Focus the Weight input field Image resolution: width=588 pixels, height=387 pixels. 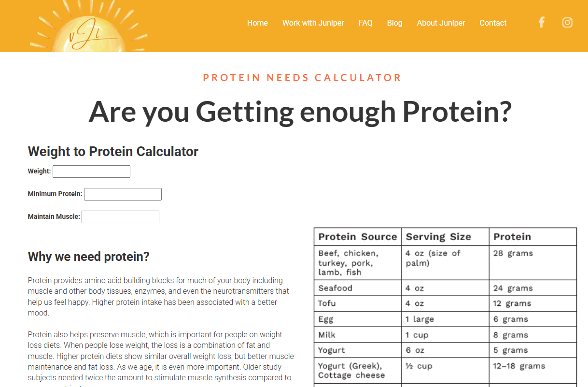pyautogui.click(x=91, y=172)
